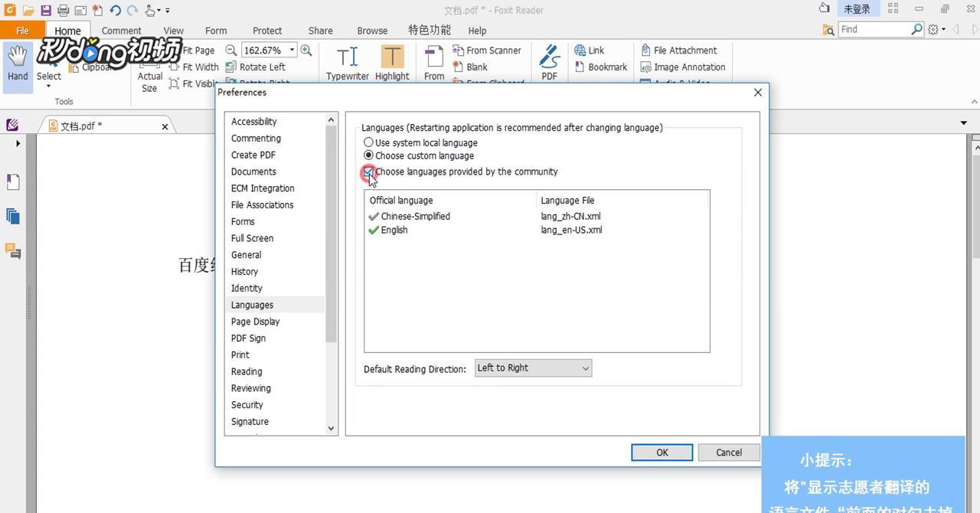Switch to the Protect ribbon tab
Image resolution: width=980 pixels, height=513 pixels.
pos(267,31)
